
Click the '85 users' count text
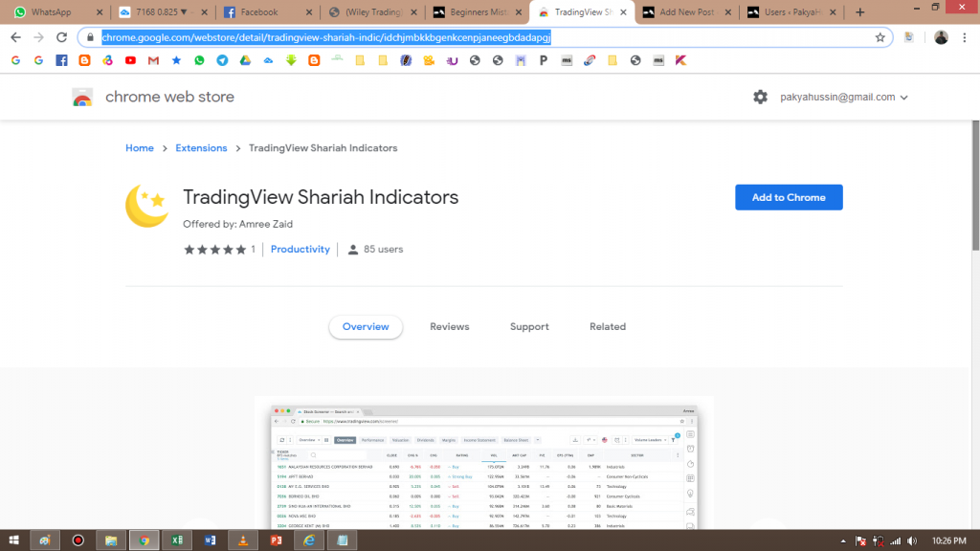383,250
